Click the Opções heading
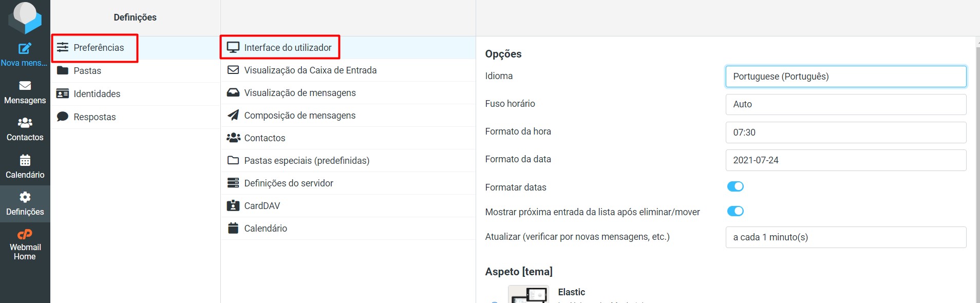Screen dimensions: 980x303 click(x=503, y=54)
